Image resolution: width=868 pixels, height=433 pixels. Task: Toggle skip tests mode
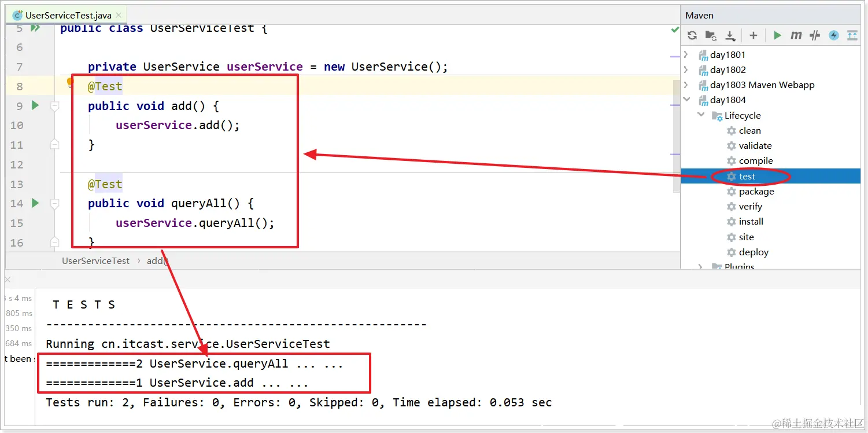point(834,36)
